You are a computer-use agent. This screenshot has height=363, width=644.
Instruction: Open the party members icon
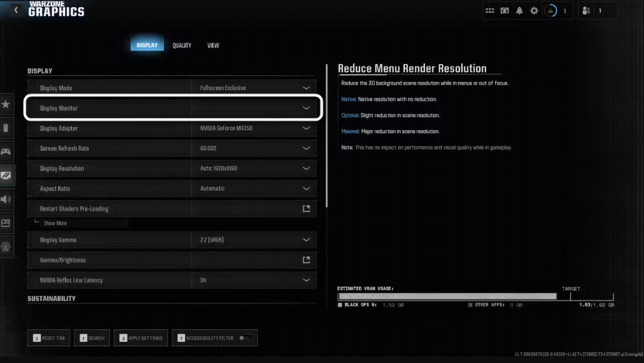click(x=586, y=11)
